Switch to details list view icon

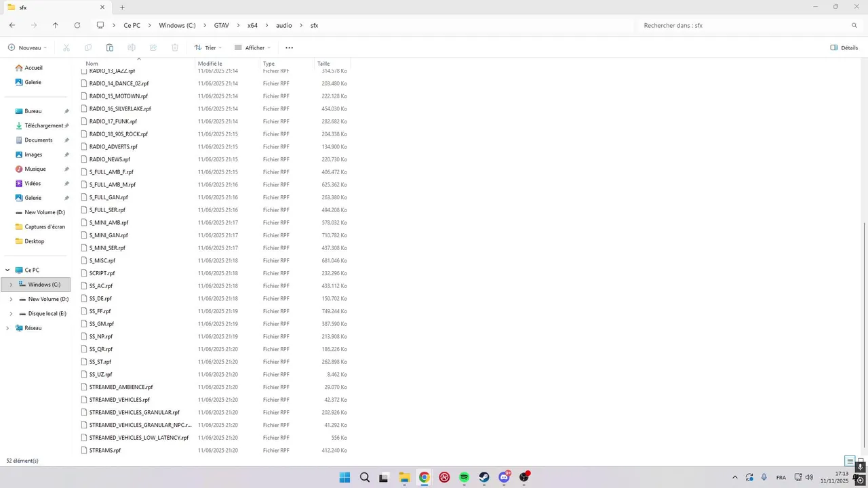[x=850, y=461]
